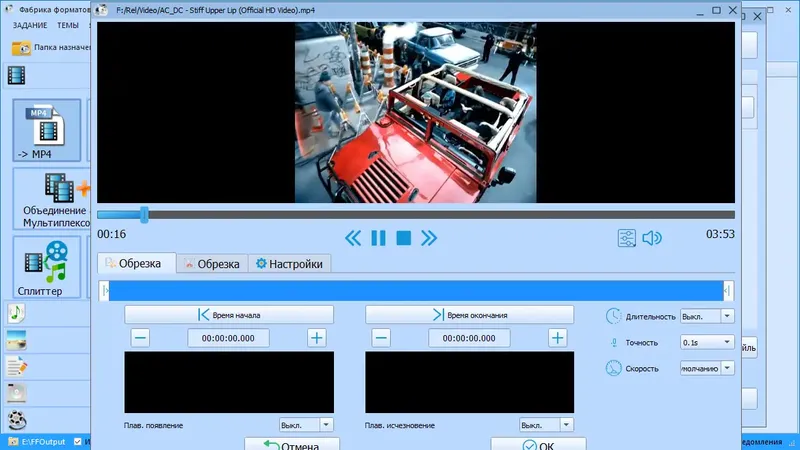Open the ЗАДАНИЕ menu
800x450 pixels.
pos(30,25)
